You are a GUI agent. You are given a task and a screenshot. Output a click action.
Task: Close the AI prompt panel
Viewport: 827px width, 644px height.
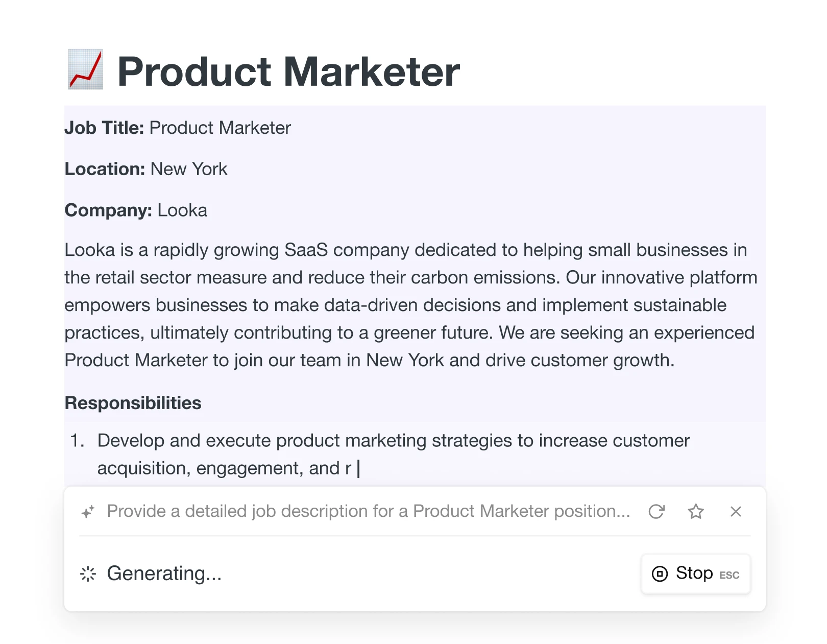click(x=736, y=511)
